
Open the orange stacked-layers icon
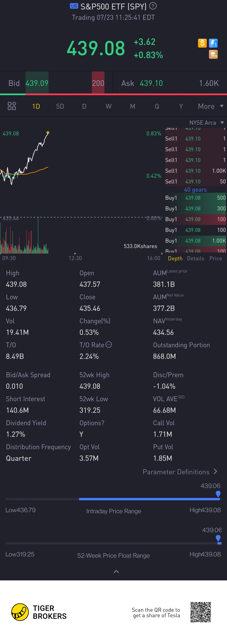click(213, 54)
